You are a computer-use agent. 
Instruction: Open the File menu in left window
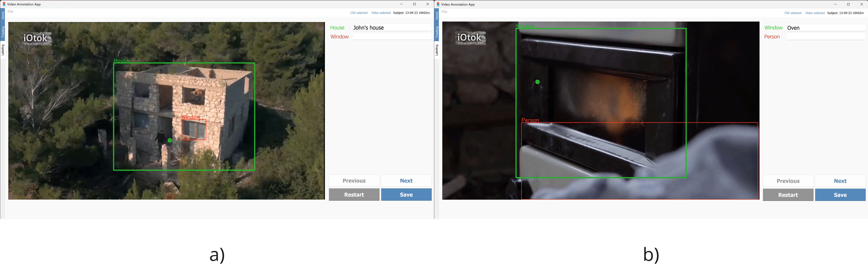pyautogui.click(x=10, y=11)
